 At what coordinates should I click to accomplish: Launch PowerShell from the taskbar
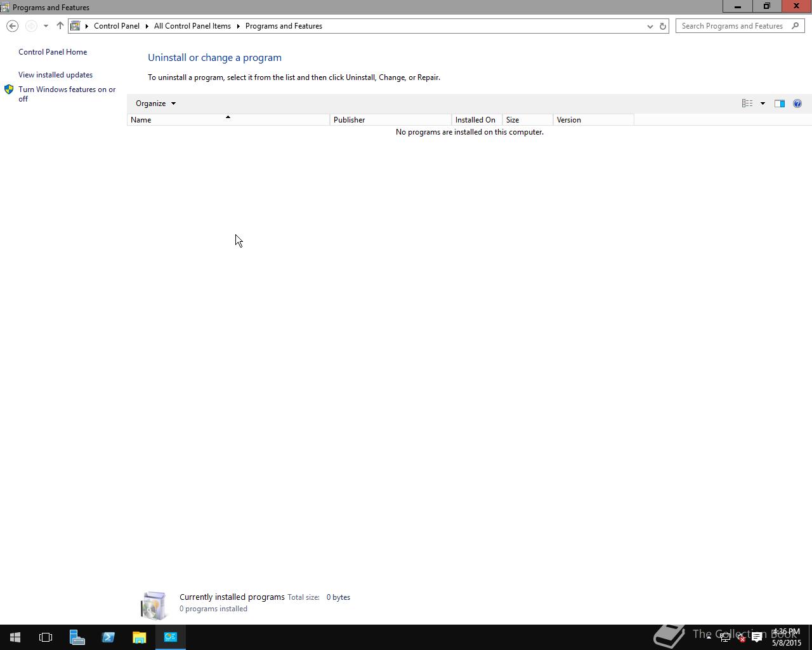pos(108,637)
